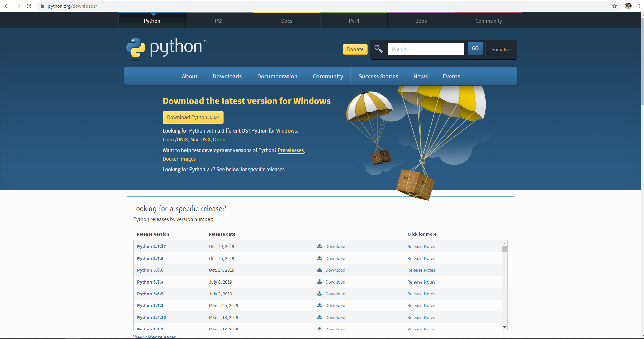
Task: Open the Socialize dropdown
Action: point(501,49)
